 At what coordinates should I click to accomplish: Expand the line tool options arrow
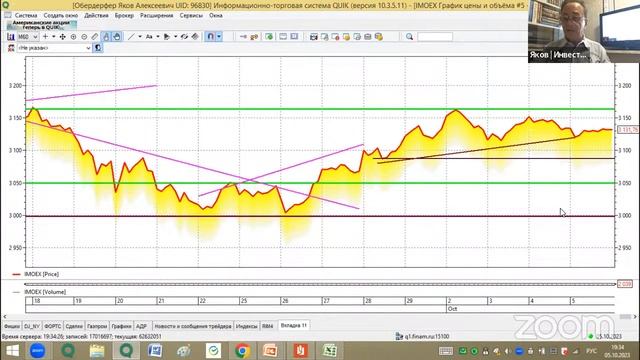click(140, 37)
